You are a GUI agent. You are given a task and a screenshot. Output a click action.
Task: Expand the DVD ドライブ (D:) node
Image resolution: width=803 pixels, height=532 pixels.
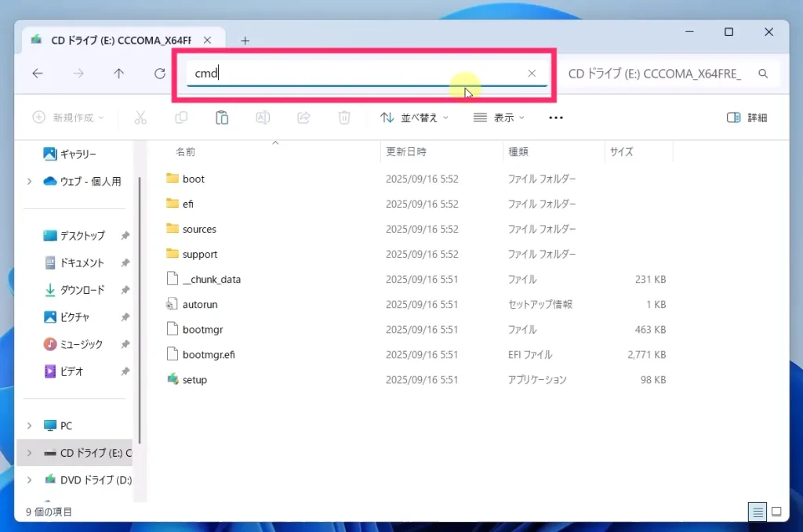tap(29, 480)
